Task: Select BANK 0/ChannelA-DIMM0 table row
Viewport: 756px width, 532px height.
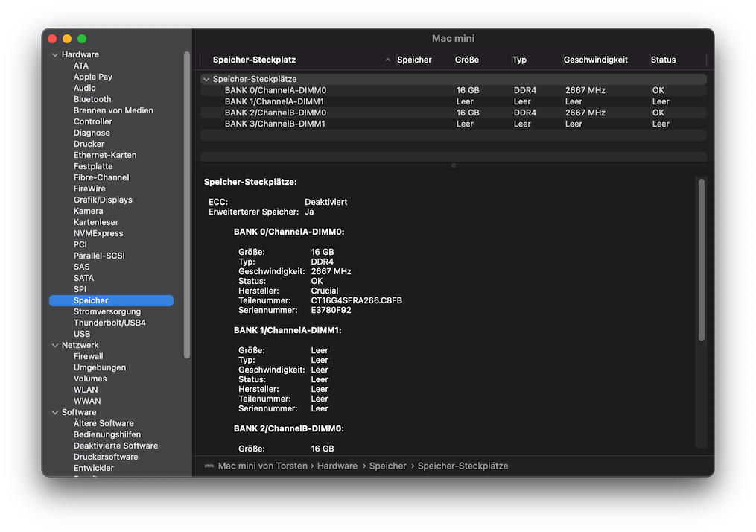Action: [x=276, y=90]
